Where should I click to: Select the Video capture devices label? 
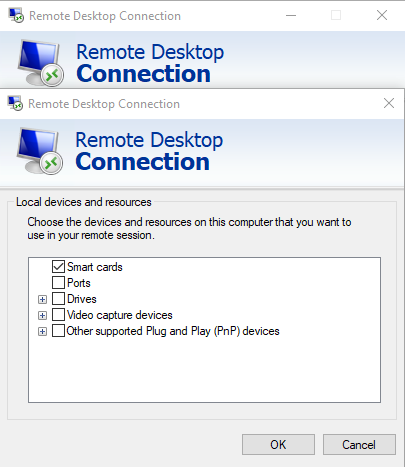120,315
